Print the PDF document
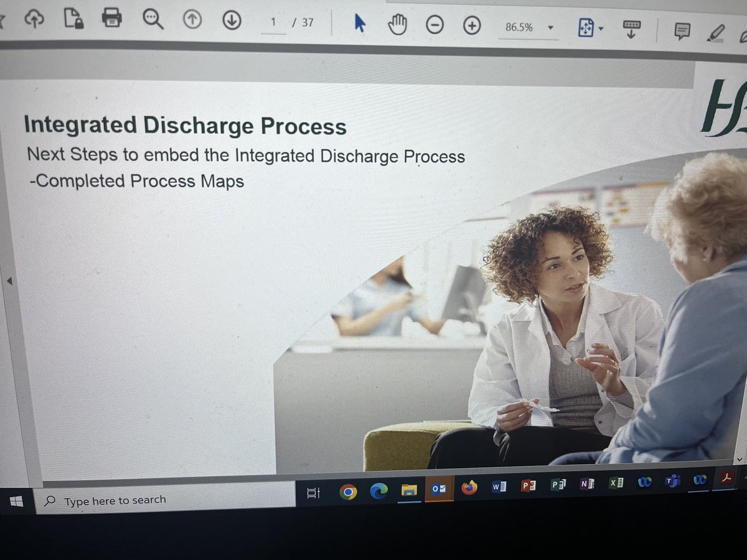 click(x=112, y=19)
